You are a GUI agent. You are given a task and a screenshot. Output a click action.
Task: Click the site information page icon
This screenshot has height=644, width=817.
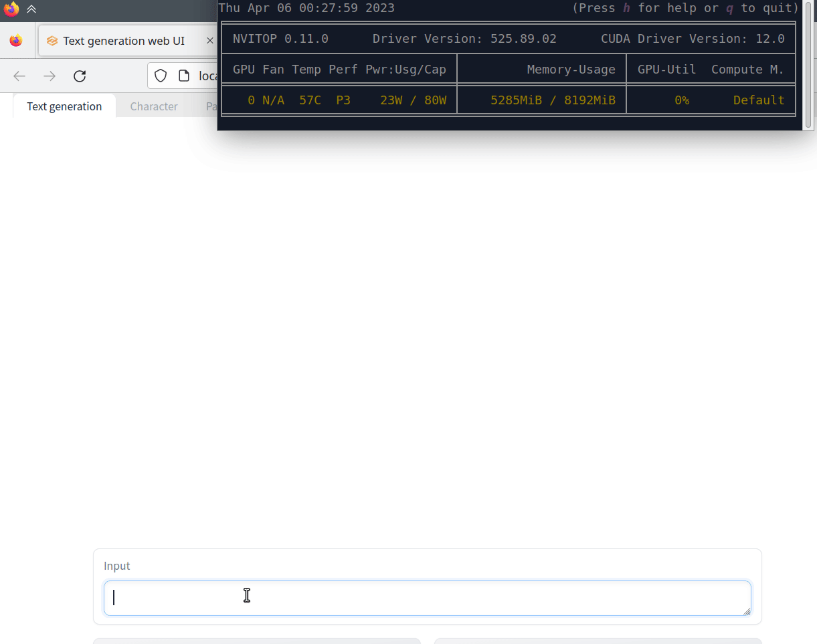(x=183, y=76)
